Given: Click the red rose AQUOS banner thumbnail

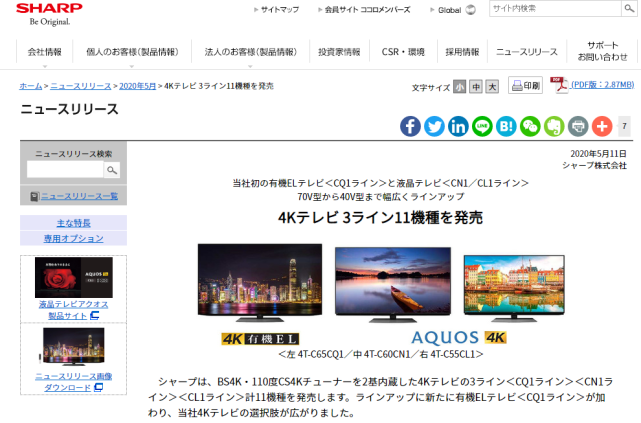Looking at the screenshot, I should point(74,278).
